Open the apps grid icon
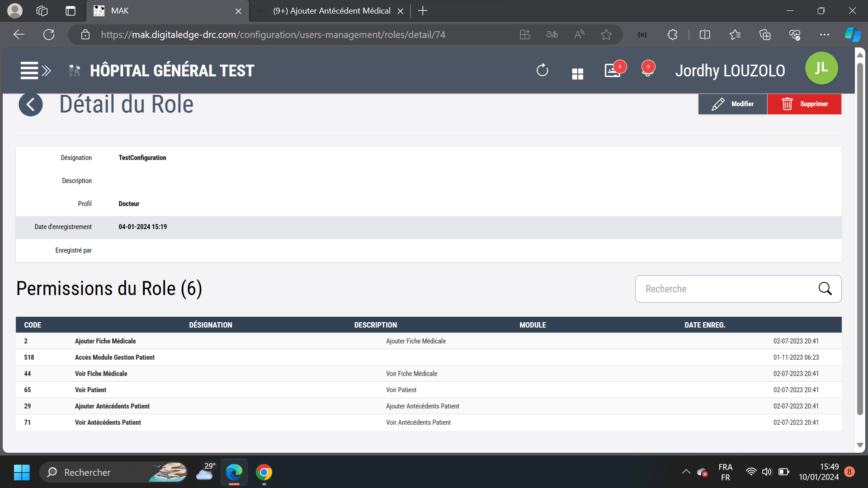Screen dimensions: 868x488 577,74
